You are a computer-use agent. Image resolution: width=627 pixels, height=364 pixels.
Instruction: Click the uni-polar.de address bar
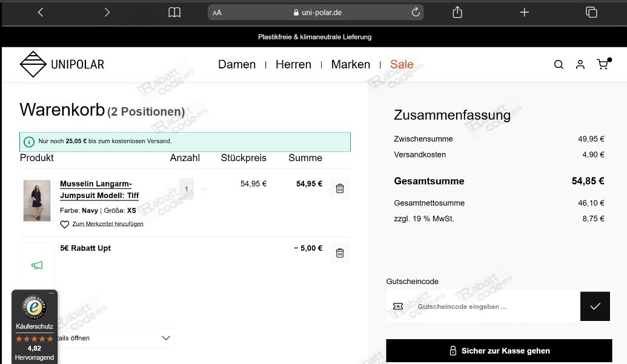[316, 12]
